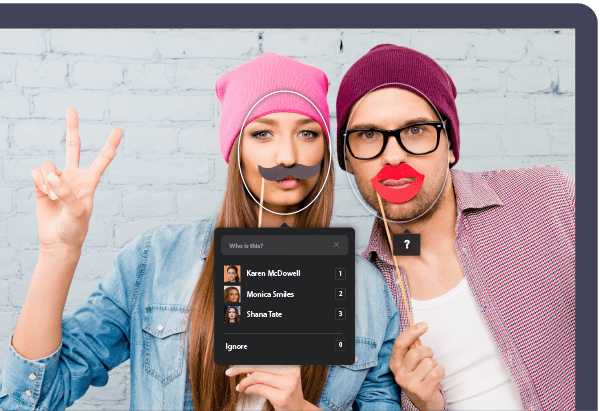Select Karen McDowell as the person
Screen dimensions: 600x411
click(x=284, y=274)
